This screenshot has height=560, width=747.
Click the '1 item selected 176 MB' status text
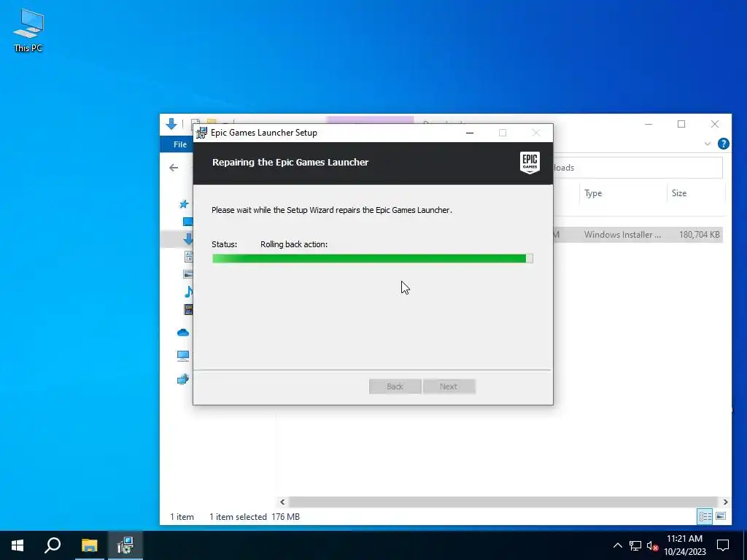(255, 517)
